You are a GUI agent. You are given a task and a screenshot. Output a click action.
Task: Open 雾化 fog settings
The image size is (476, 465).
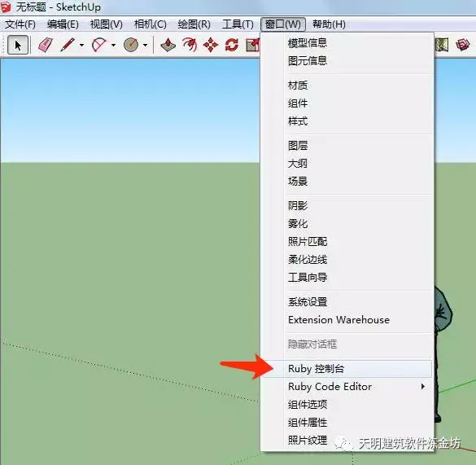347,224
